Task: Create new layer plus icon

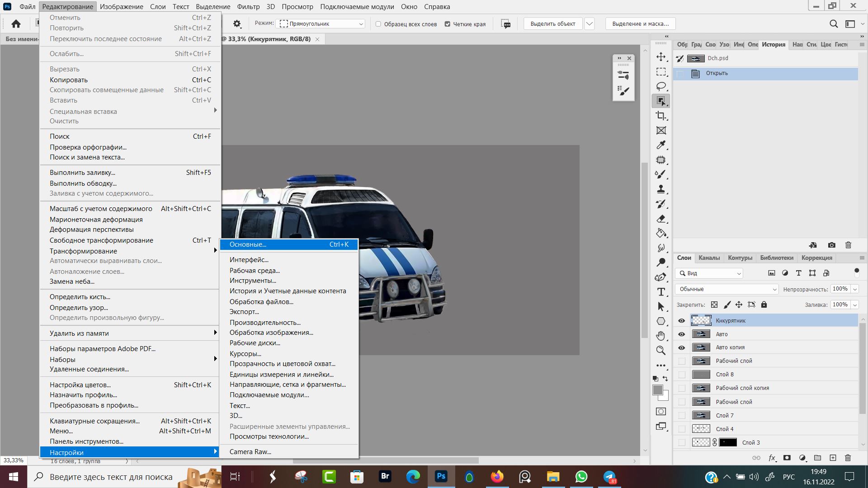Action: [833, 458]
